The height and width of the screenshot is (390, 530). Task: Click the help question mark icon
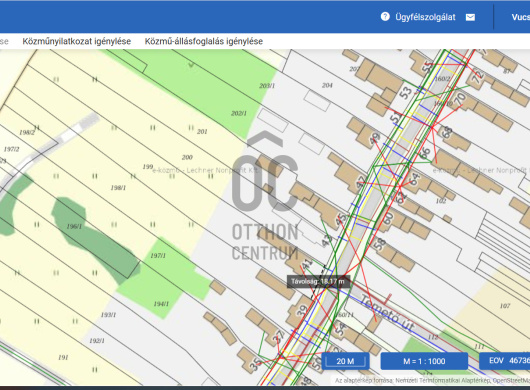click(x=385, y=17)
